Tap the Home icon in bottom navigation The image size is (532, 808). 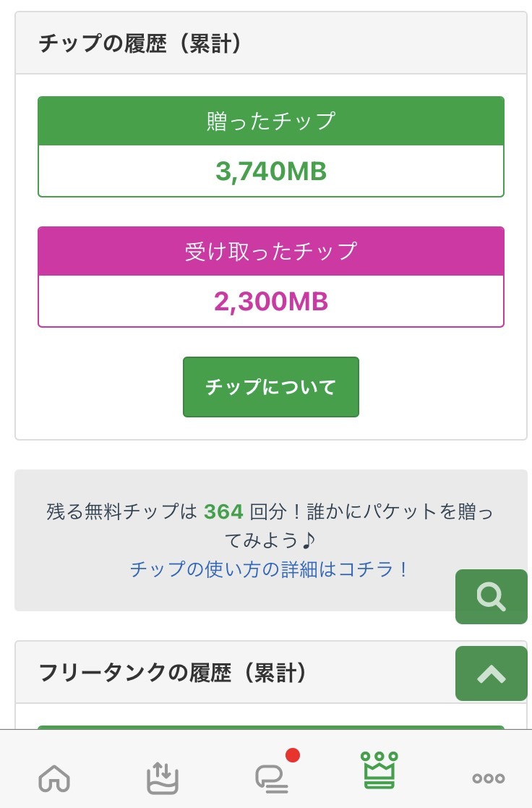(x=54, y=778)
